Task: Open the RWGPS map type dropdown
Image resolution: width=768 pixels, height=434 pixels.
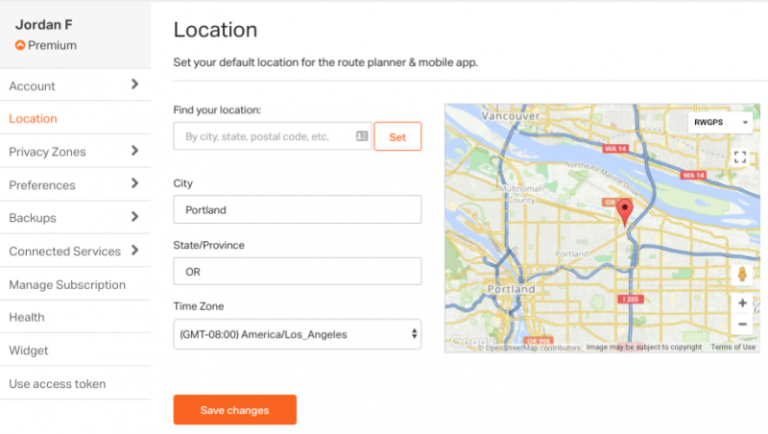Action: coord(720,122)
